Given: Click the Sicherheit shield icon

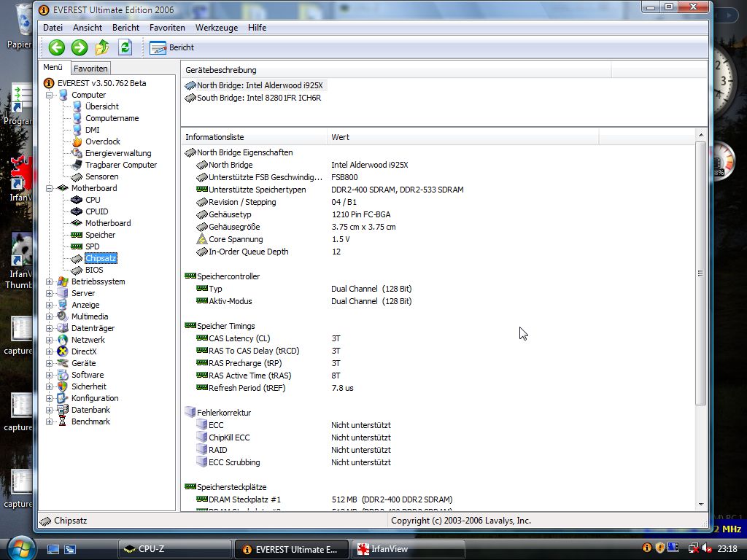Looking at the screenshot, I should click(63, 386).
